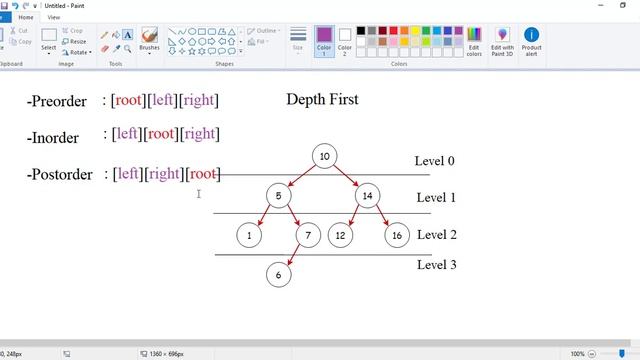Click Edit with Paint 3D

click(502, 41)
